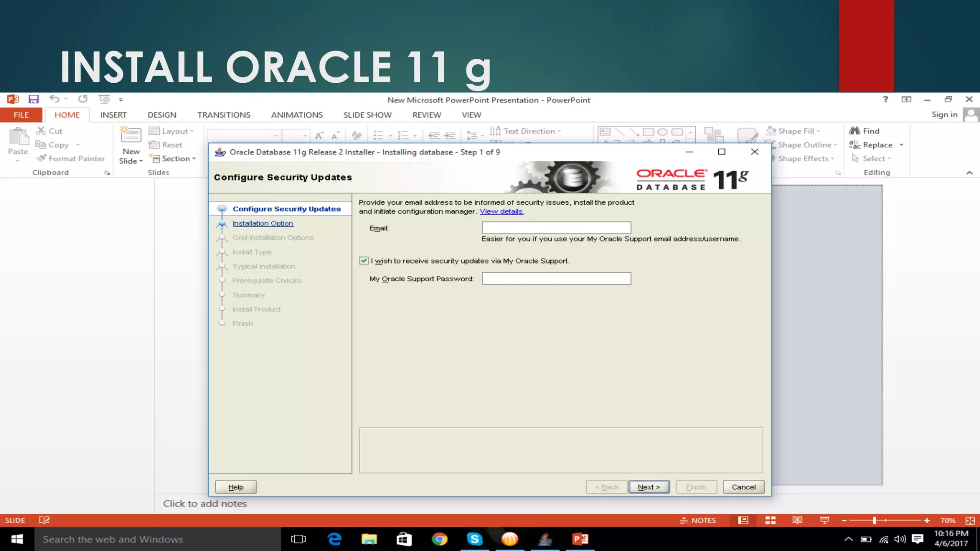Click the notes area to add notes
The image size is (980, 551).
point(205,504)
